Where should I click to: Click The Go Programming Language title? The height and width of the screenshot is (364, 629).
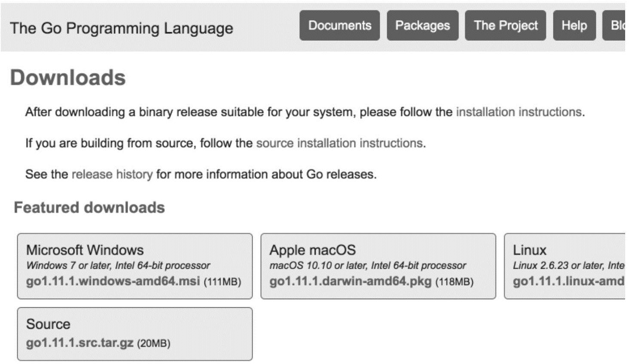(121, 28)
